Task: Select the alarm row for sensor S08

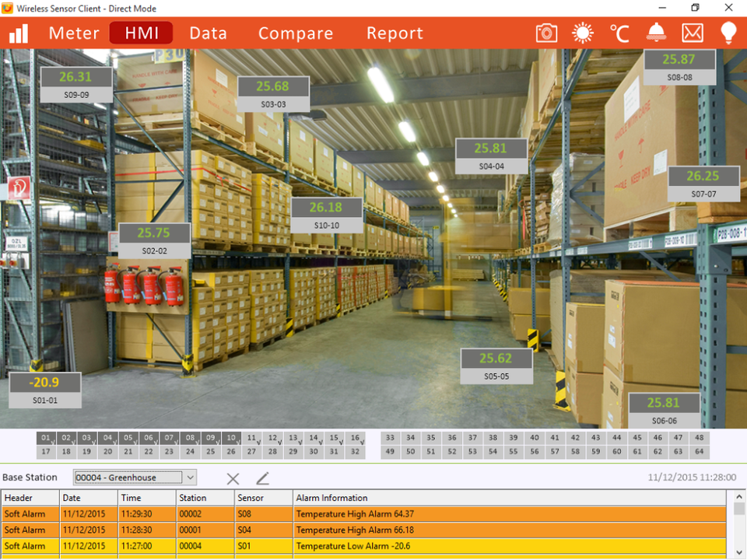Action: [364, 514]
